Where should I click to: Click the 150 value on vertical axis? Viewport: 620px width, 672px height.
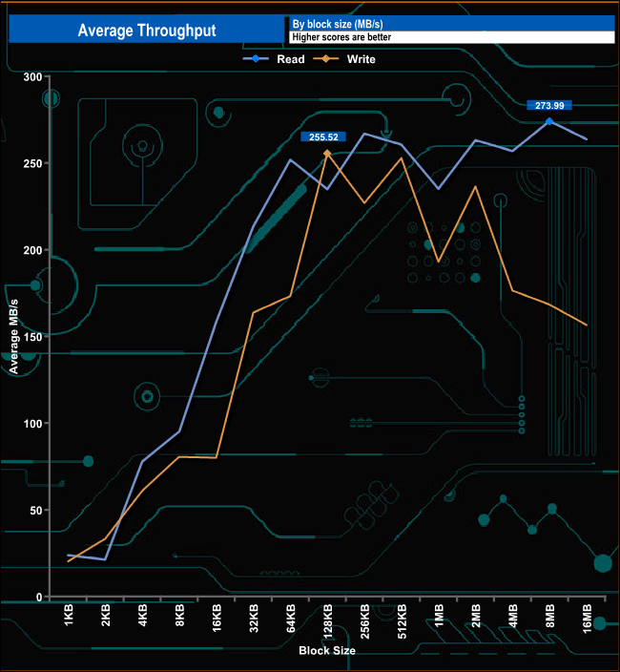tap(32, 337)
